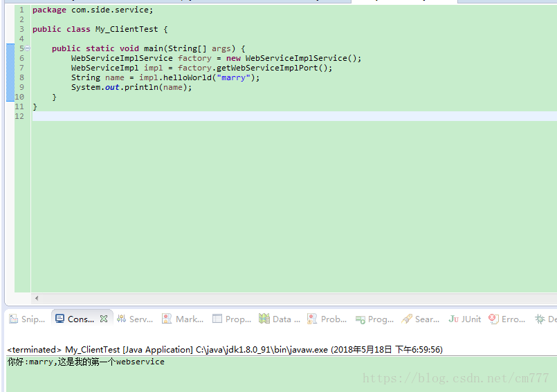The height and width of the screenshot is (392, 557).
Task: Click the Servers tab icon
Action: [122, 319]
